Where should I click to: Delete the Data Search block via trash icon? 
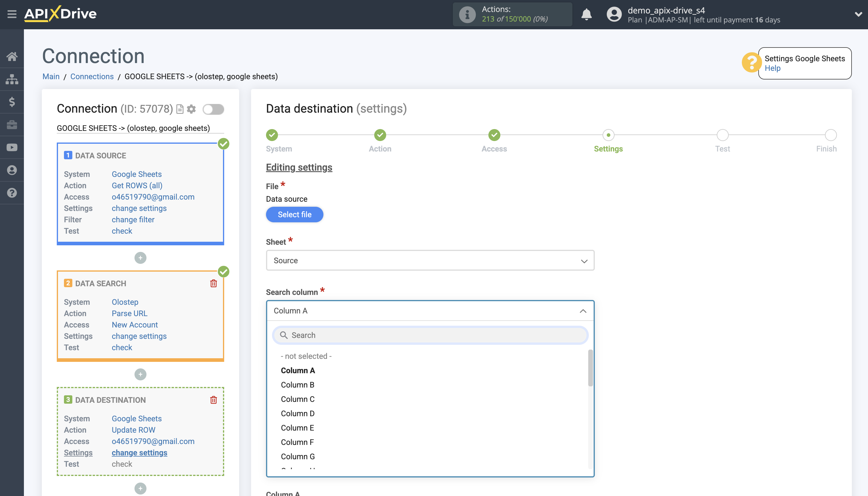click(x=213, y=284)
